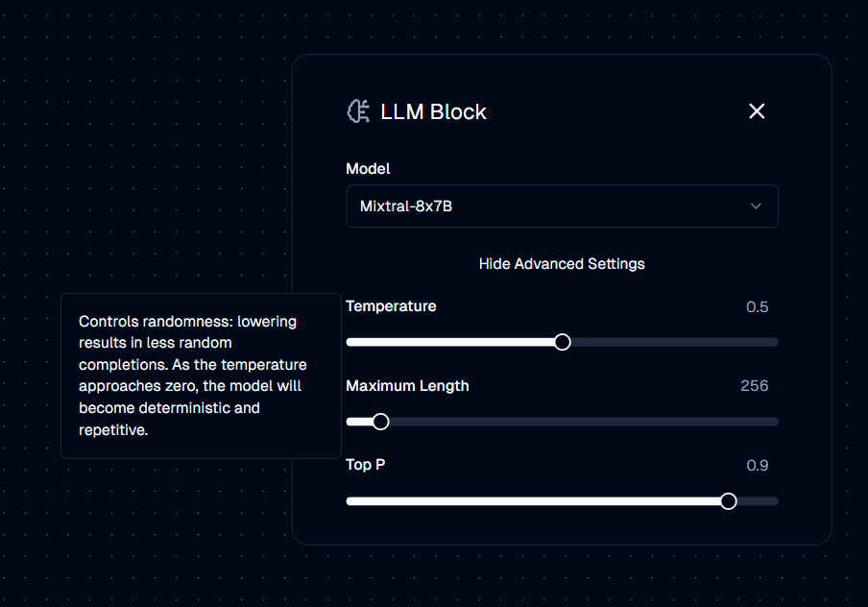Click the unfilled part of Temperature track

click(x=674, y=342)
